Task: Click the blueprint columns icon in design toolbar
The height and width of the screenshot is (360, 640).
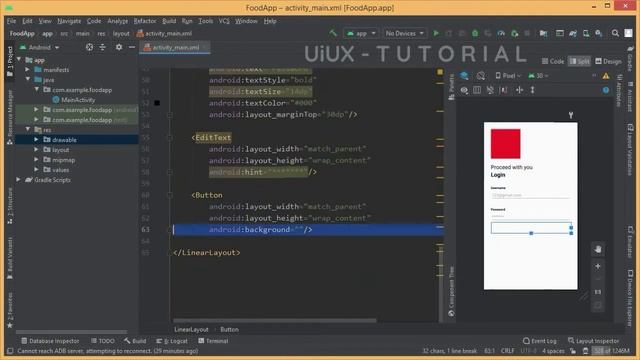Action: click(477, 90)
